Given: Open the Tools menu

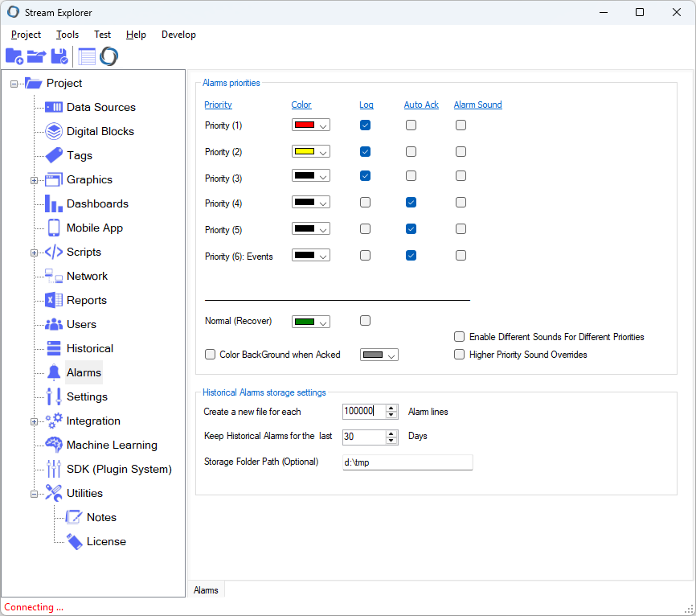Looking at the screenshot, I should [x=68, y=35].
